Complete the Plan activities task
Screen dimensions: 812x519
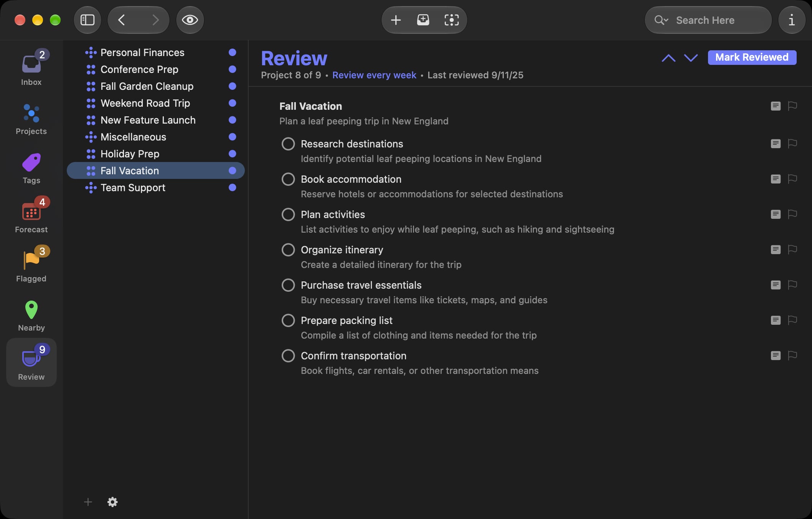[x=288, y=214]
